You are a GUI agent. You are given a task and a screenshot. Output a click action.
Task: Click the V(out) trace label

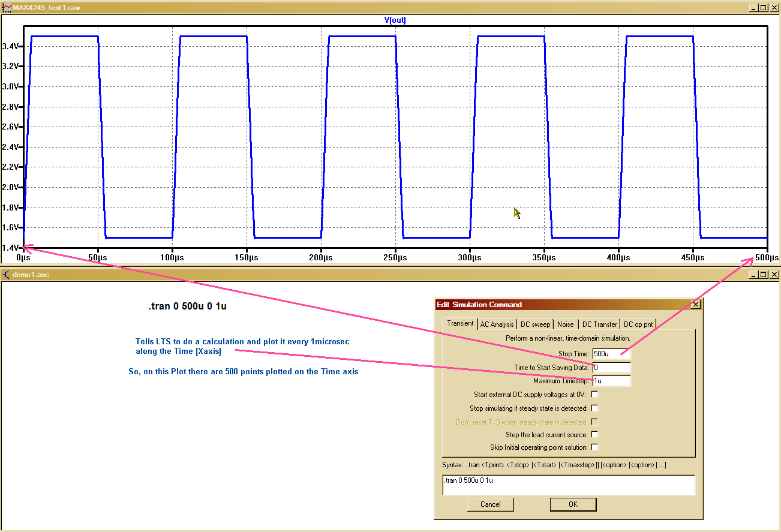pyautogui.click(x=395, y=20)
